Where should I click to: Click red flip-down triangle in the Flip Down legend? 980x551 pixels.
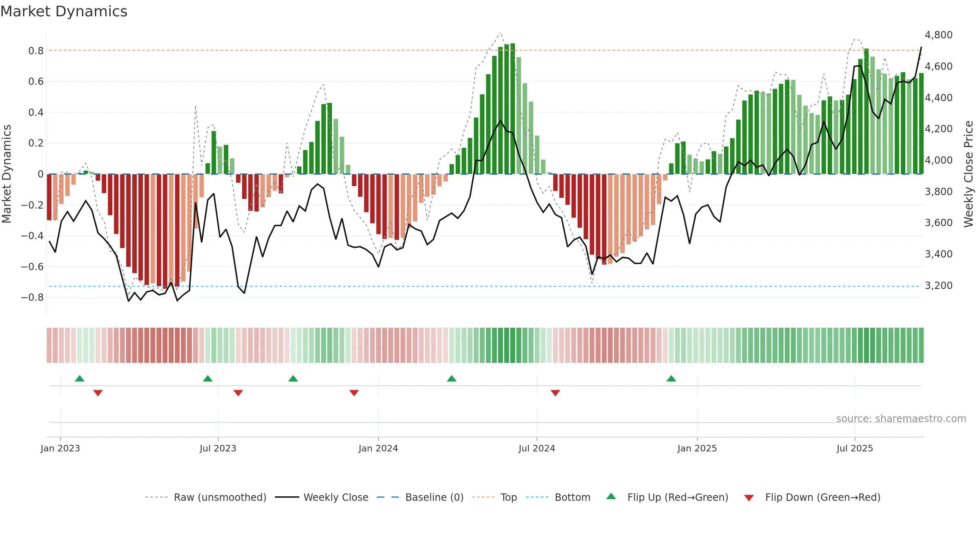749,498
